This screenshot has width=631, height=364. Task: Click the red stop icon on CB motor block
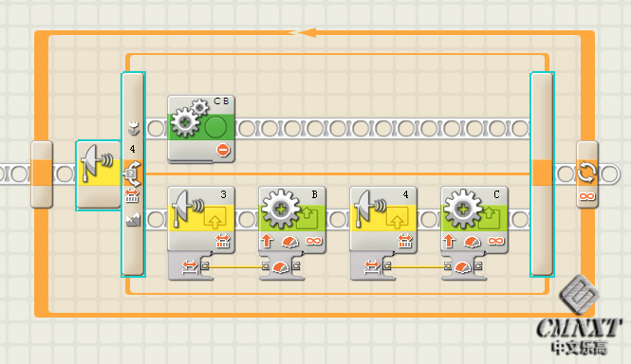pyautogui.click(x=223, y=150)
